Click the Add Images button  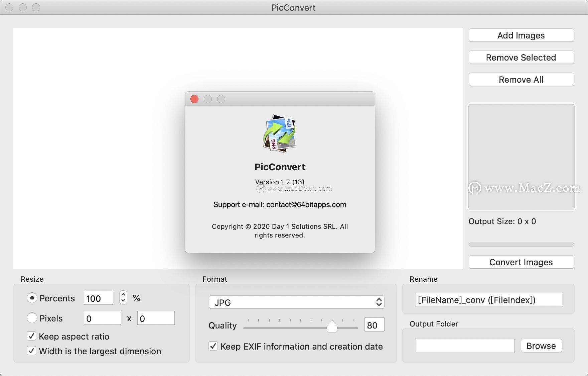coord(521,35)
